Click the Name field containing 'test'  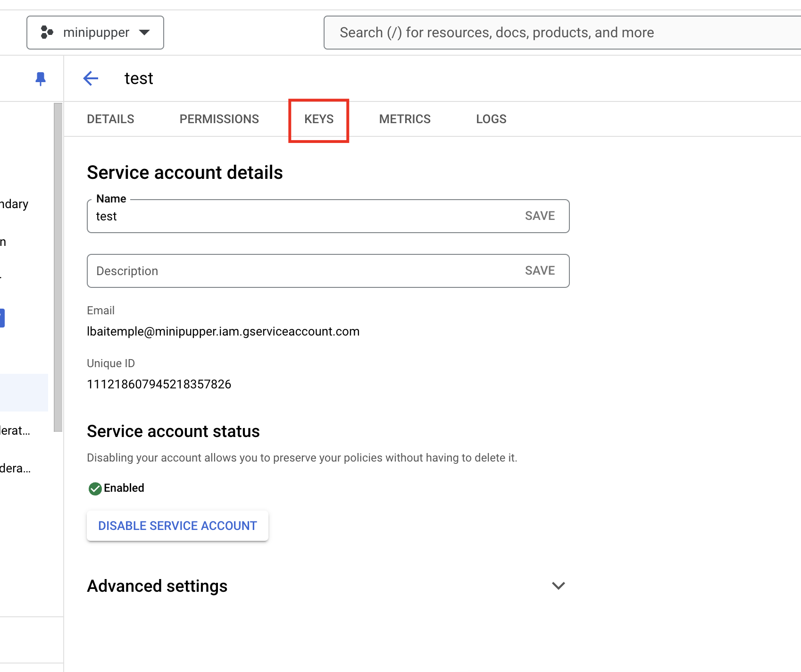coord(302,216)
